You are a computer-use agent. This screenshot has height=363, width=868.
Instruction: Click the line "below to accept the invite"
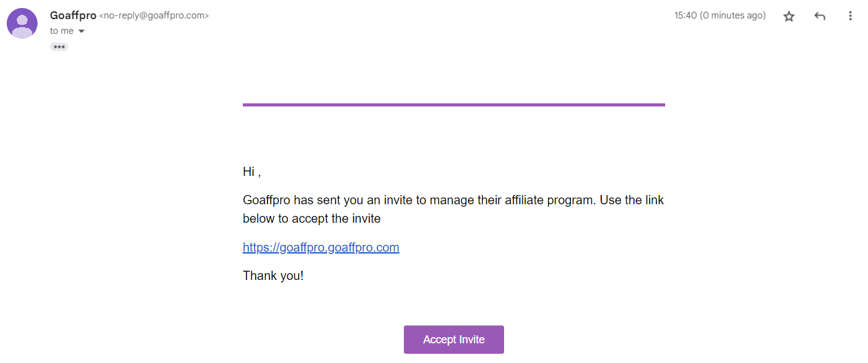[312, 218]
